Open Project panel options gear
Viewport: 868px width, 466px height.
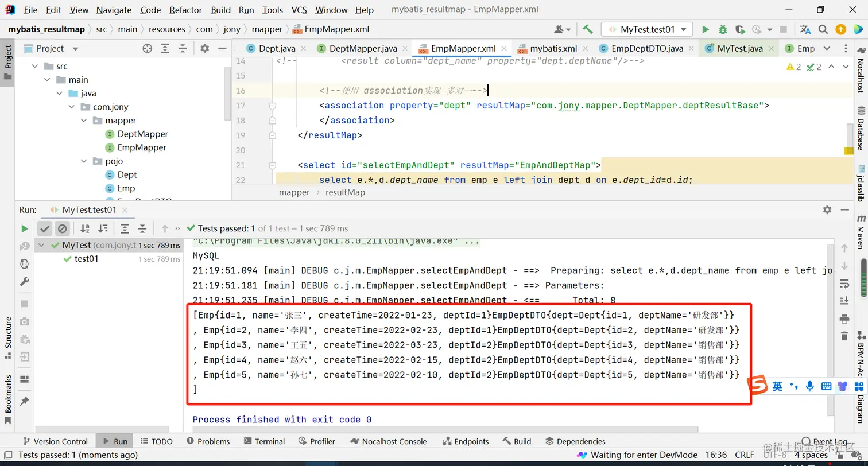pos(205,49)
